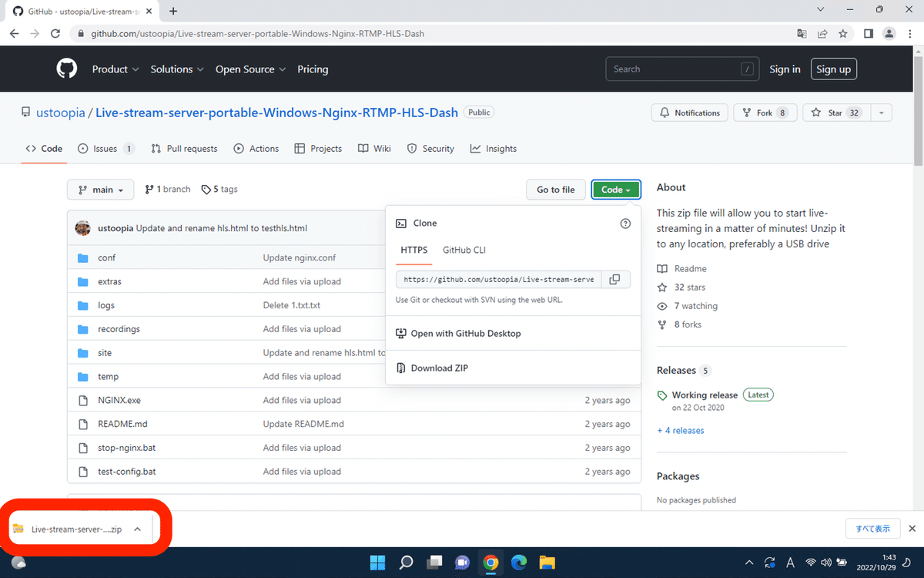Open taskbar search
This screenshot has height=578, width=924.
pyautogui.click(x=407, y=563)
